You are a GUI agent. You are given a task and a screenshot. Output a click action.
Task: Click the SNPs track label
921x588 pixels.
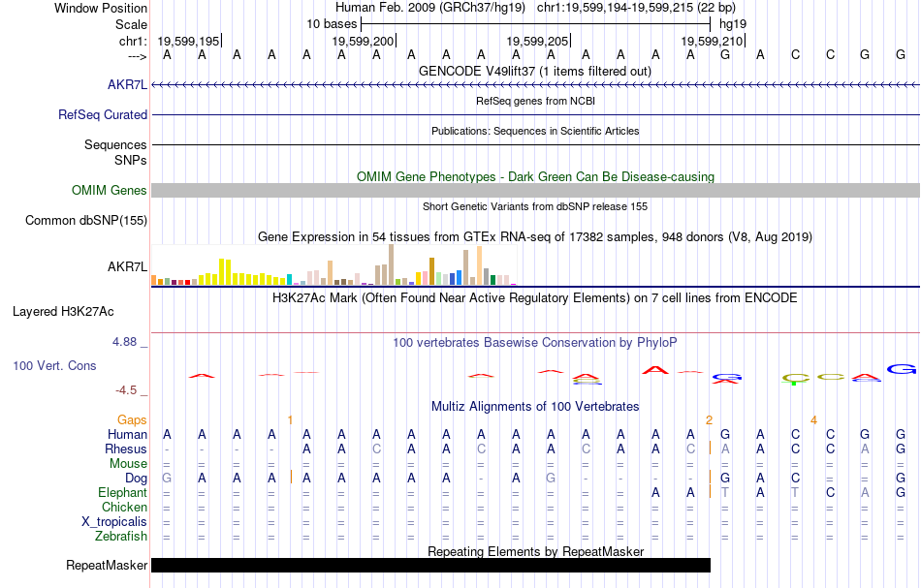131,160
